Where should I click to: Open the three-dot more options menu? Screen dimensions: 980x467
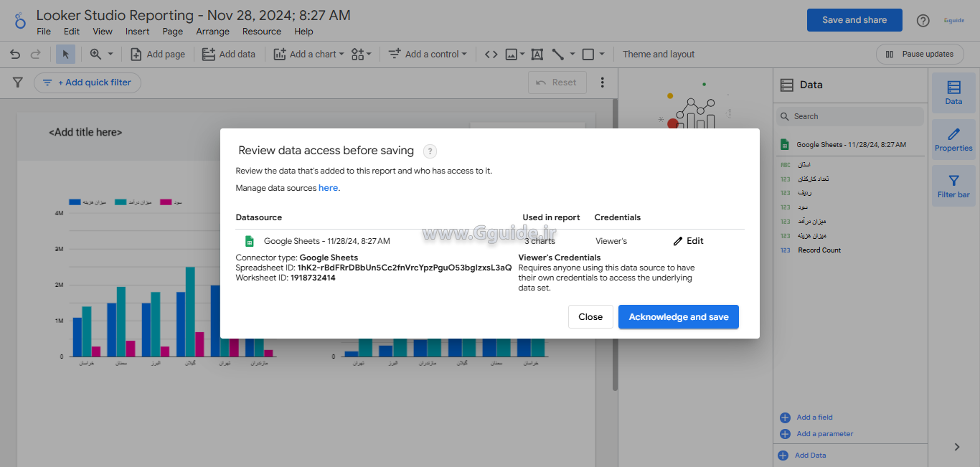[603, 82]
